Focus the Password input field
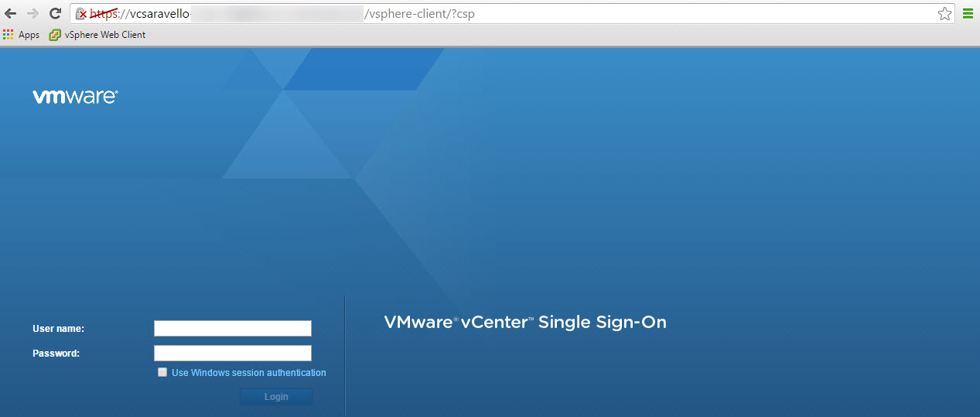The width and height of the screenshot is (980, 417). pos(232,354)
